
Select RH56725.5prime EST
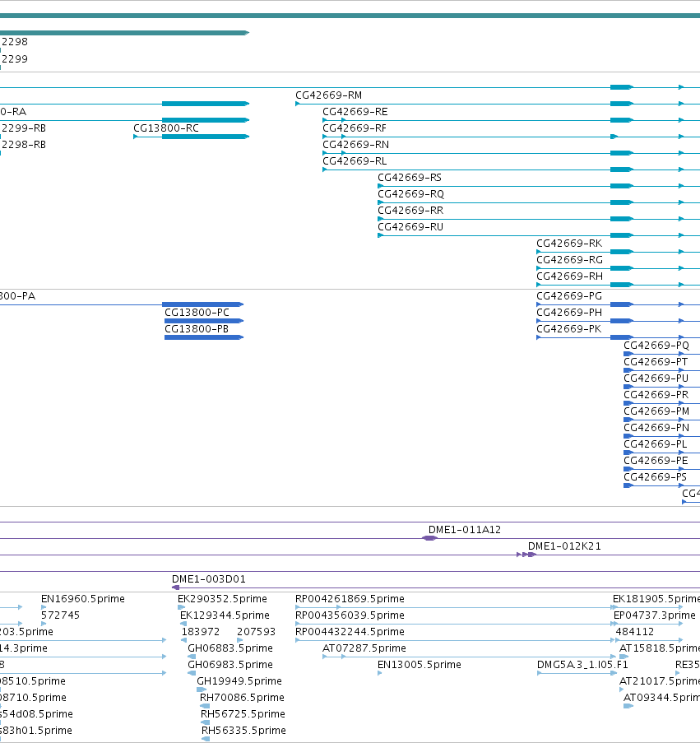tap(243, 714)
